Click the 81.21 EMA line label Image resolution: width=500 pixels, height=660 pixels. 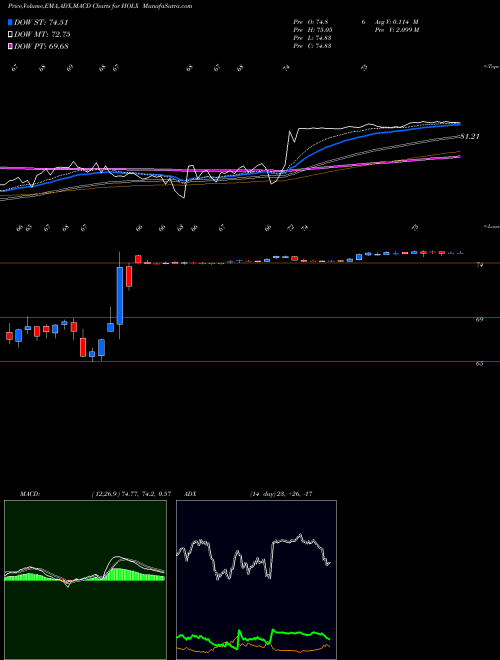[470, 136]
